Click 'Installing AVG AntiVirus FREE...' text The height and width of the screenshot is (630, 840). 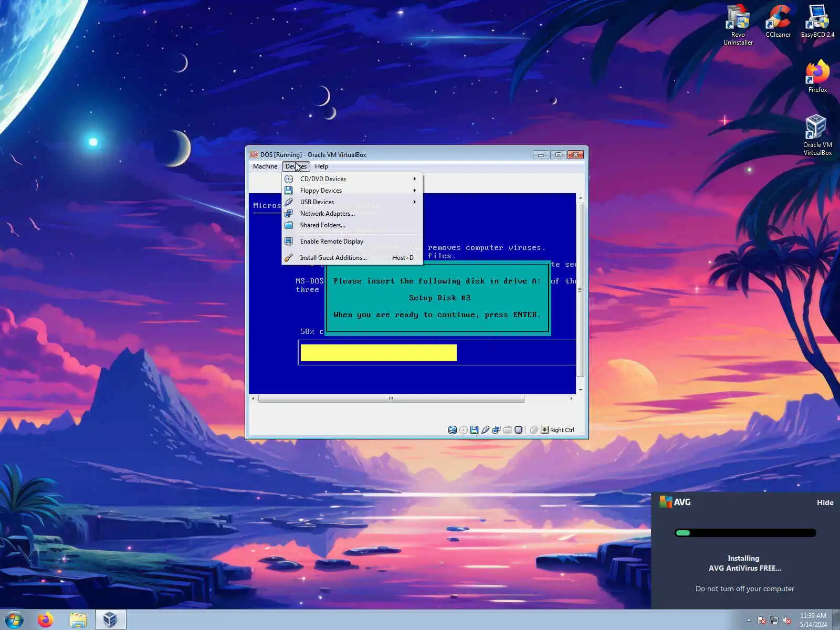(744, 563)
